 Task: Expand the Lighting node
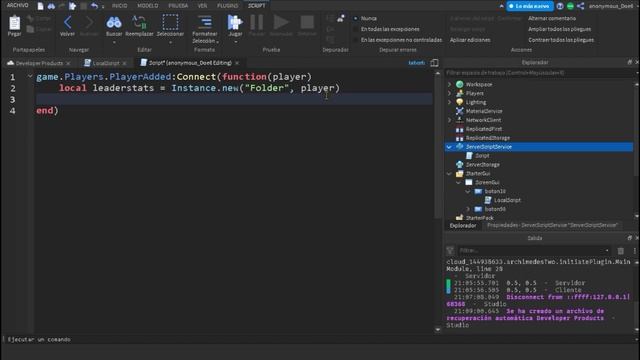tap(449, 102)
